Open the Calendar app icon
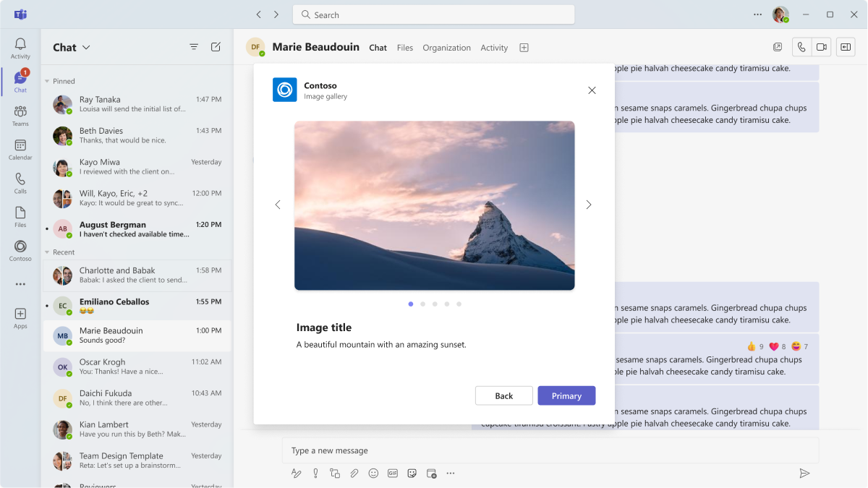Viewport: 868px width, 488px height. coord(20,150)
